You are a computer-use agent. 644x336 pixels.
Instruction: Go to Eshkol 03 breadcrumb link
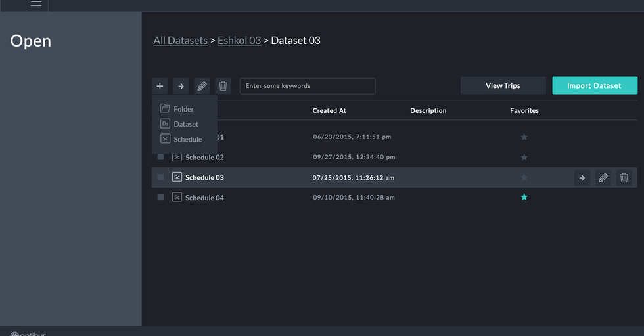(239, 40)
